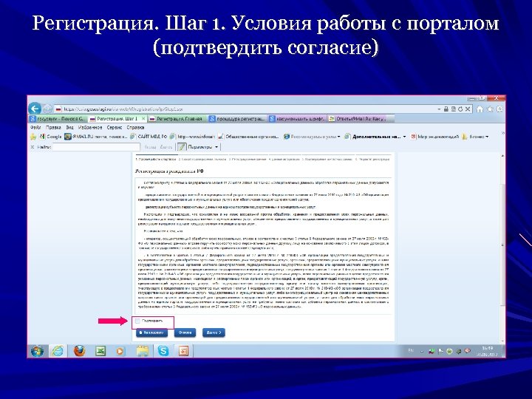
Task: Click the Вернуться button
Action: tap(151, 332)
